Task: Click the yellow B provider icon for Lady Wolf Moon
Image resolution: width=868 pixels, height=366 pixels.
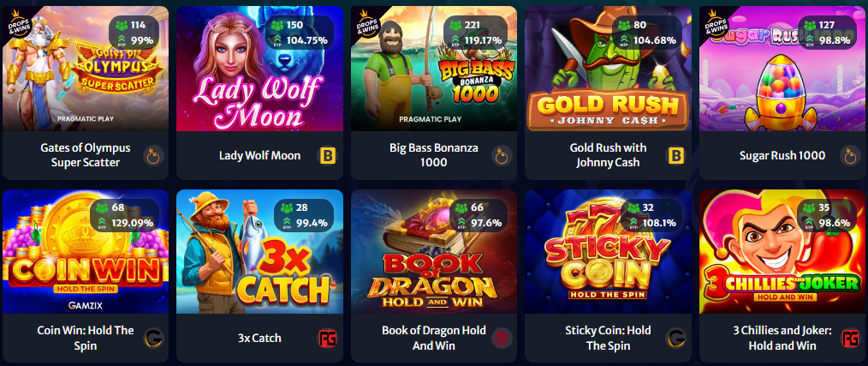Action: point(327,156)
